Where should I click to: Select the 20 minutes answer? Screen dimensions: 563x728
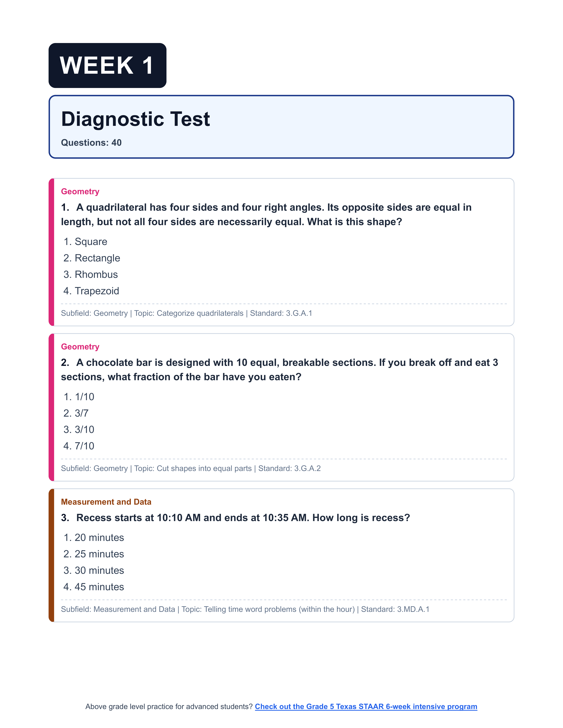(x=99, y=537)
